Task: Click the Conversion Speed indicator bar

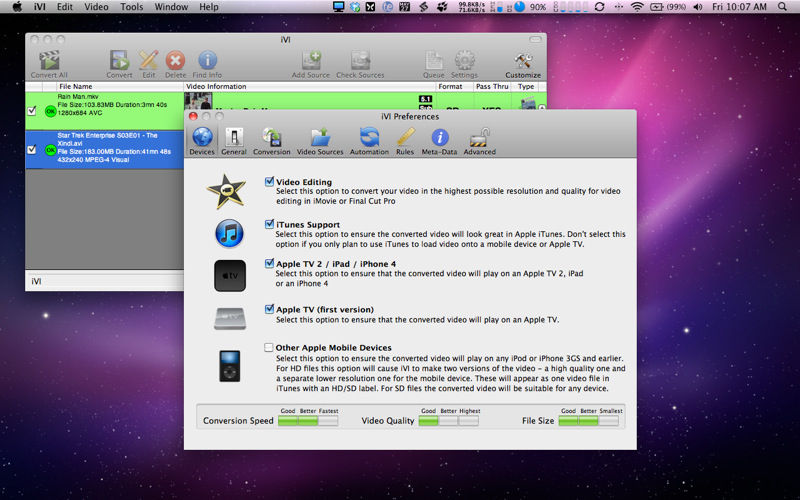Action: (308, 421)
